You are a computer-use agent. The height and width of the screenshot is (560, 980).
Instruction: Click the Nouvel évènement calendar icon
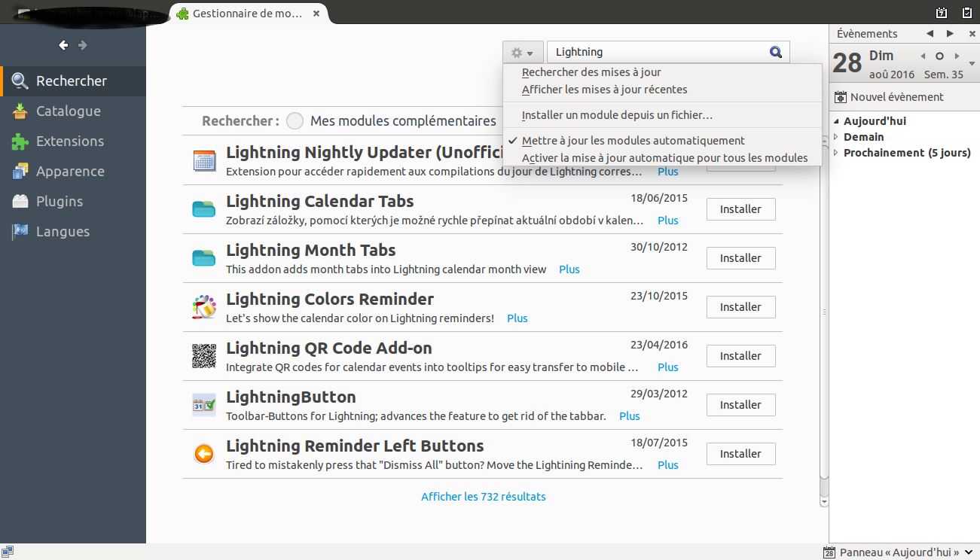[841, 96]
